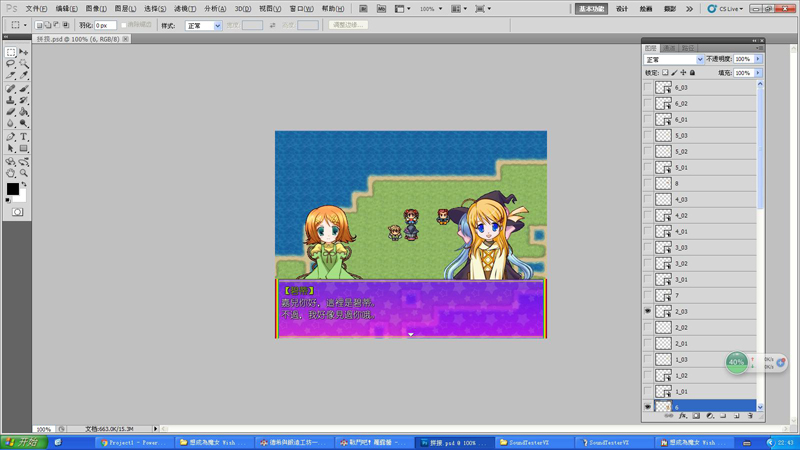Select the 3D Camera Rotate tool
This screenshot has height=450, width=800.
click(x=23, y=162)
